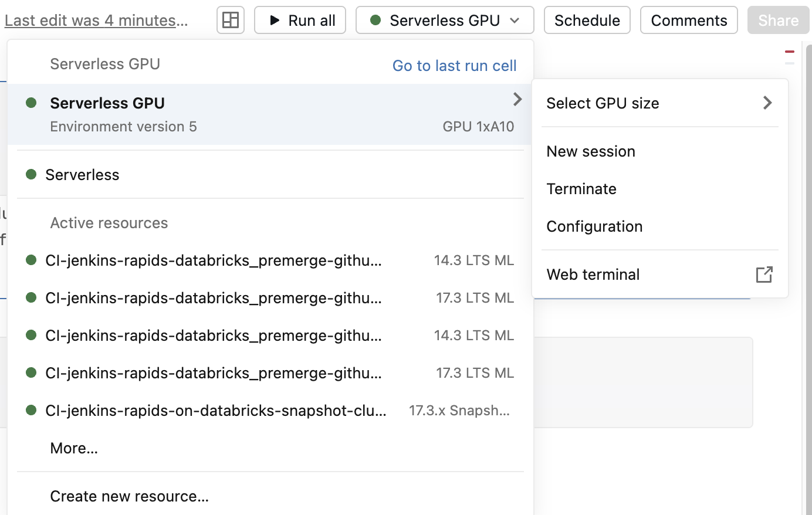Click the 17.3.x Snapsh... runtime label

point(459,411)
